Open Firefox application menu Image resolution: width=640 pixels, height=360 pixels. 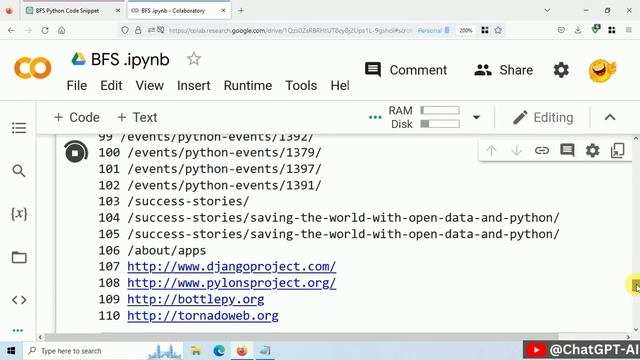pyautogui.click(x=629, y=30)
